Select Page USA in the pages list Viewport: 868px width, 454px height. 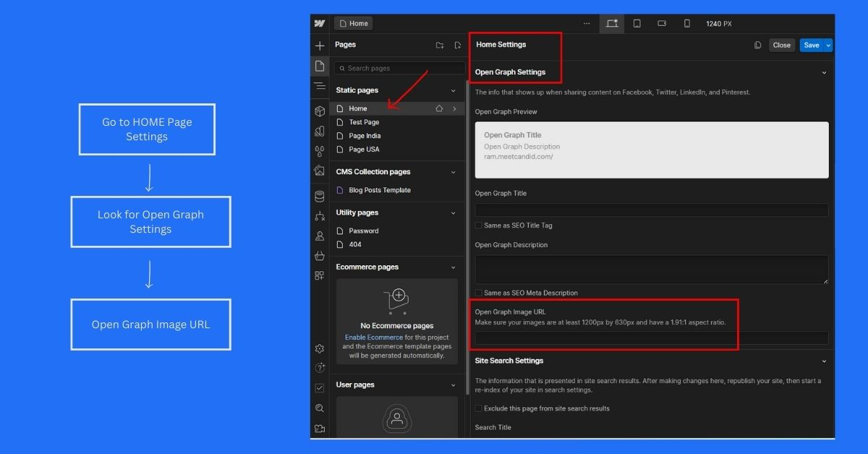pos(397,150)
